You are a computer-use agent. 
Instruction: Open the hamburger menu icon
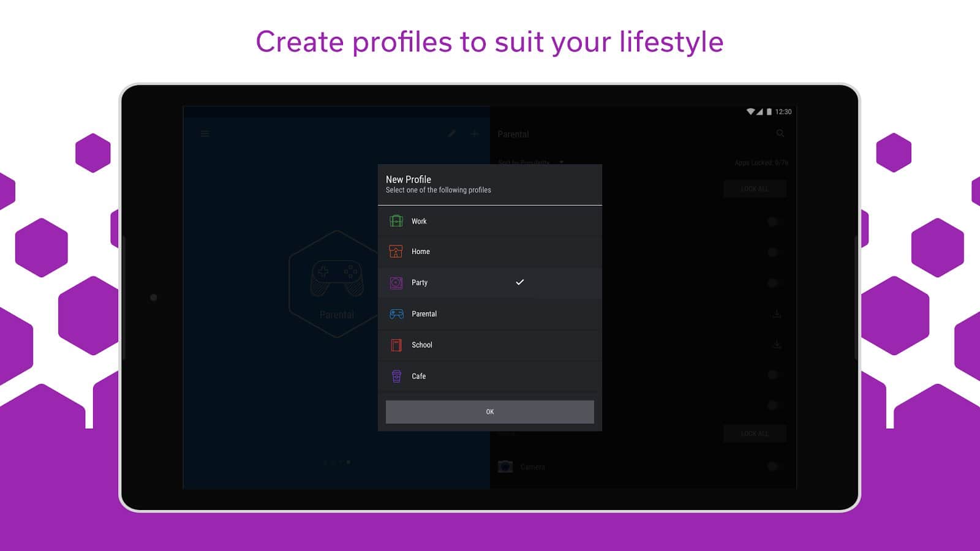click(x=205, y=133)
